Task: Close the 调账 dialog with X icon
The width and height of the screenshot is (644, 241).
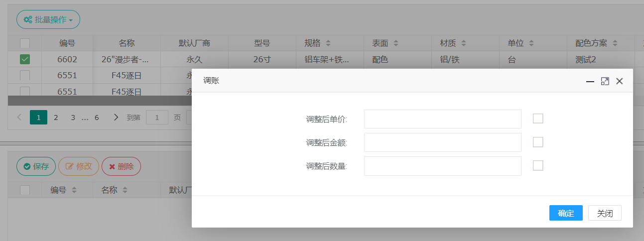Action: tap(620, 81)
